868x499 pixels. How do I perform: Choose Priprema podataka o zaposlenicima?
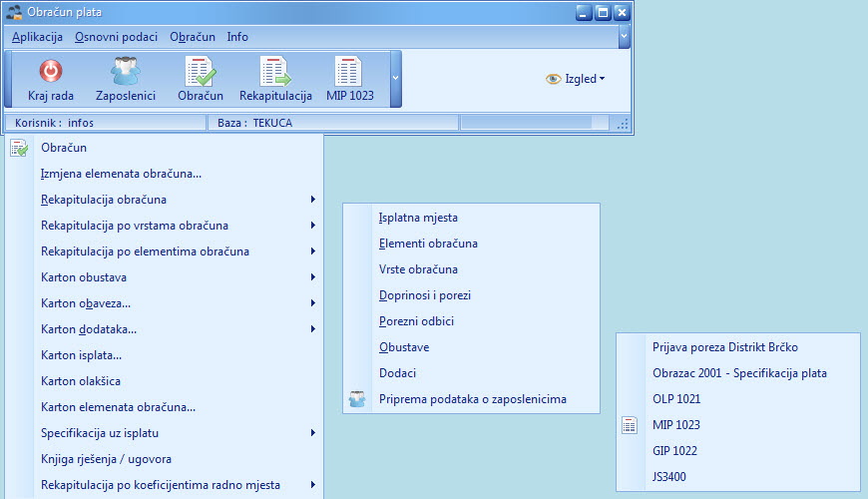(472, 399)
